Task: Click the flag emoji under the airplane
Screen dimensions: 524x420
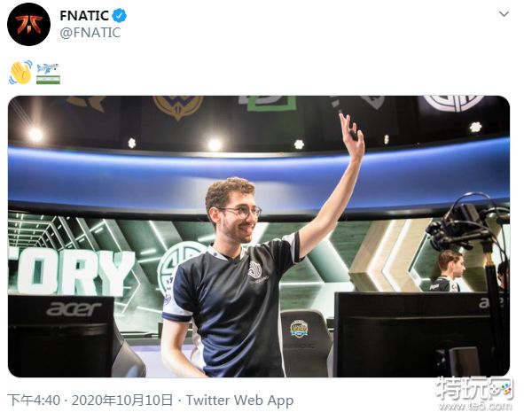Action: [x=48, y=80]
